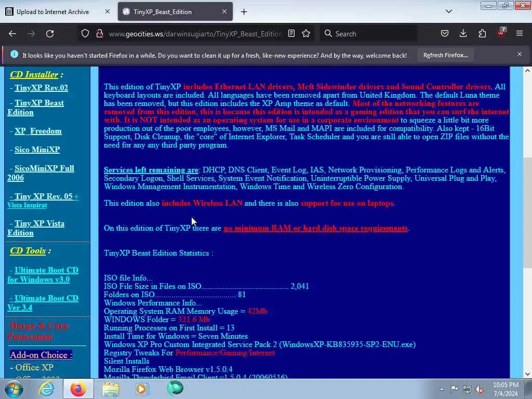Open the Tiny XP Vista Edition link
Screen dimensions: 532x399
[36, 228]
